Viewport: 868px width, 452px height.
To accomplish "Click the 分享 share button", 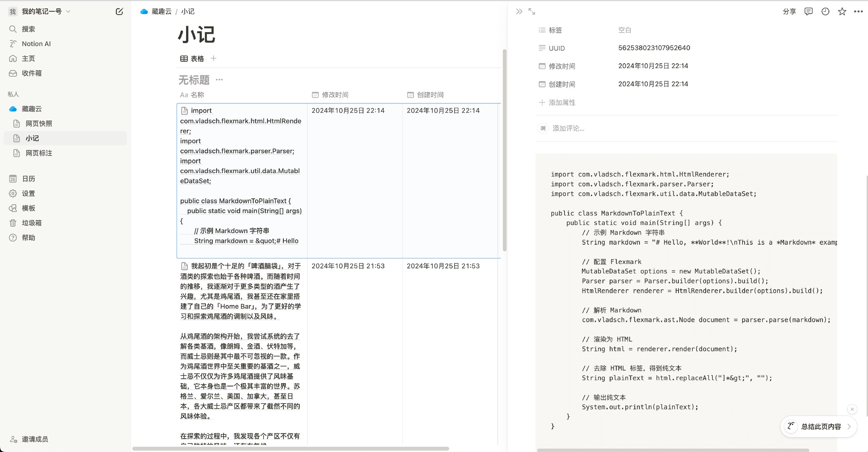I will [x=789, y=12].
